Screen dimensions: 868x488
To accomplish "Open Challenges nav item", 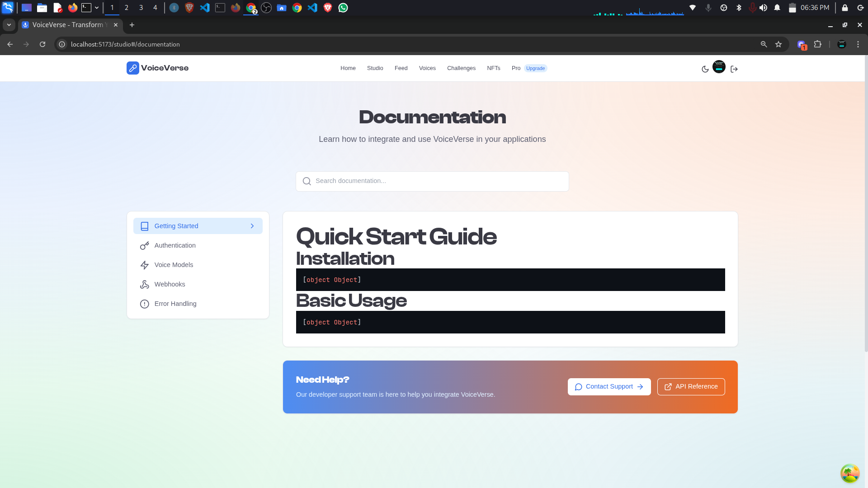I will pyautogui.click(x=461, y=68).
